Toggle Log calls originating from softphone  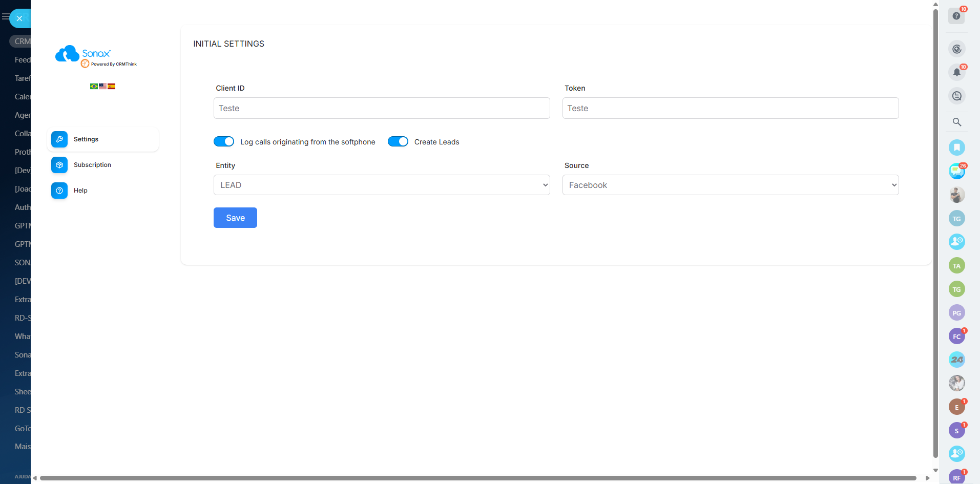224,141
